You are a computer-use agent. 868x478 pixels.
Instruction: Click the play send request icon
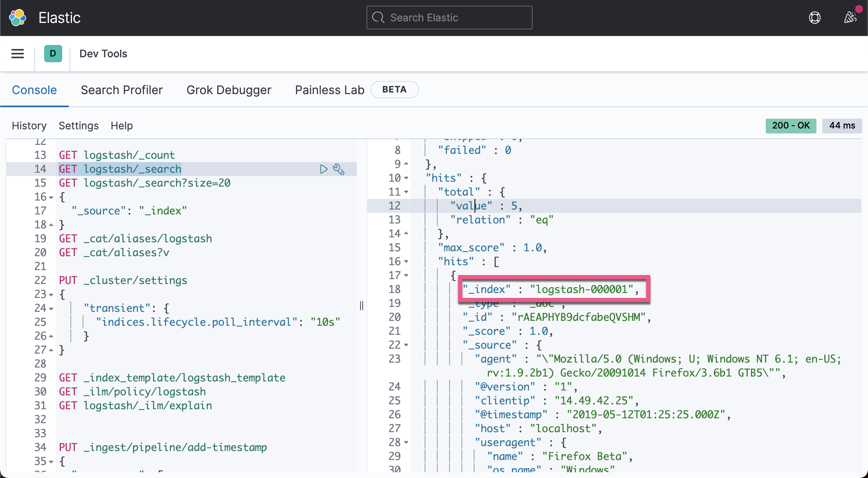(324, 169)
